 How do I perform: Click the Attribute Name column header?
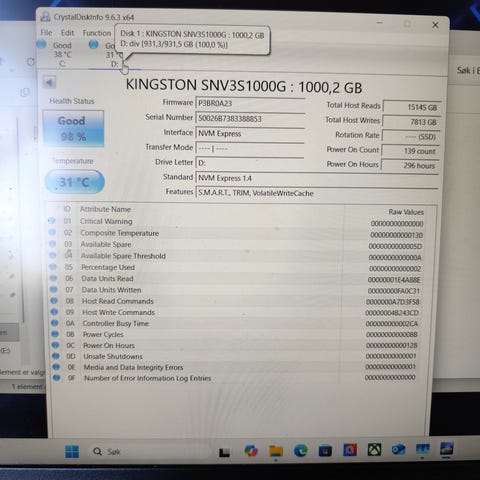[x=105, y=209]
